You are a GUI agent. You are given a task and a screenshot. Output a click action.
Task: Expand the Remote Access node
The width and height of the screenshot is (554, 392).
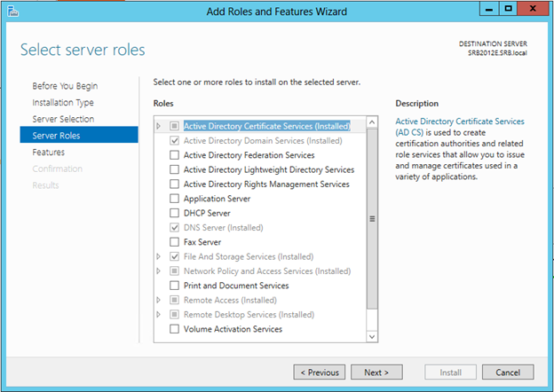click(158, 300)
